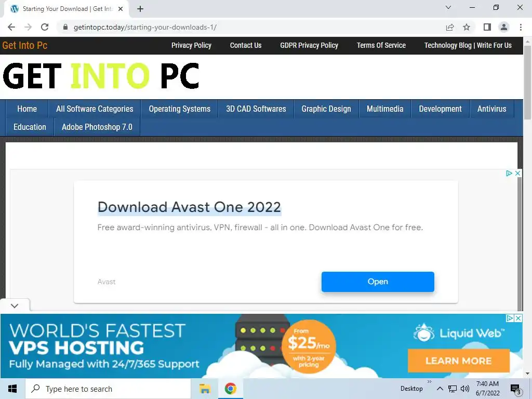Screen dimensions: 532x399
Task: Bookmark page with star icon
Action: 467,27
